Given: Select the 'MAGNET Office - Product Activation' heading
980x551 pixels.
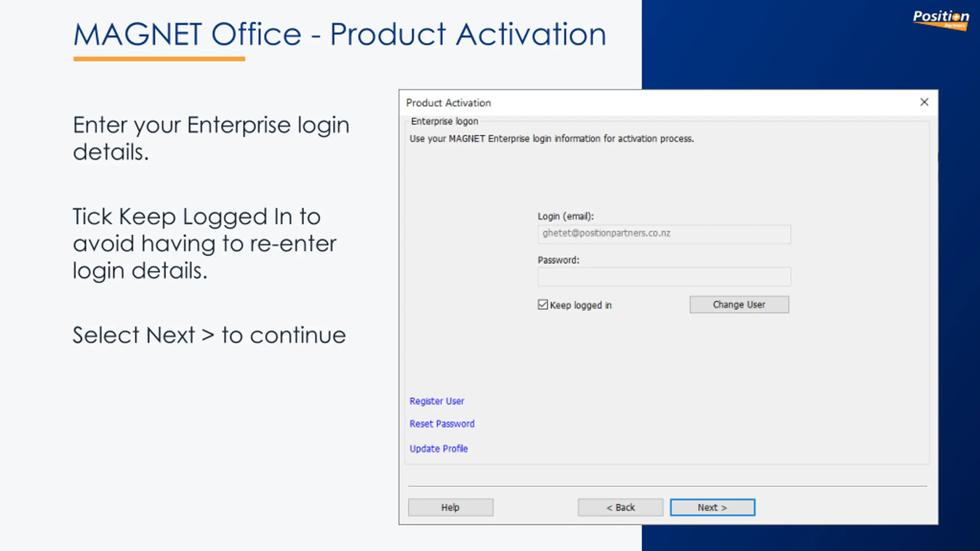Looking at the screenshot, I should (x=340, y=34).
